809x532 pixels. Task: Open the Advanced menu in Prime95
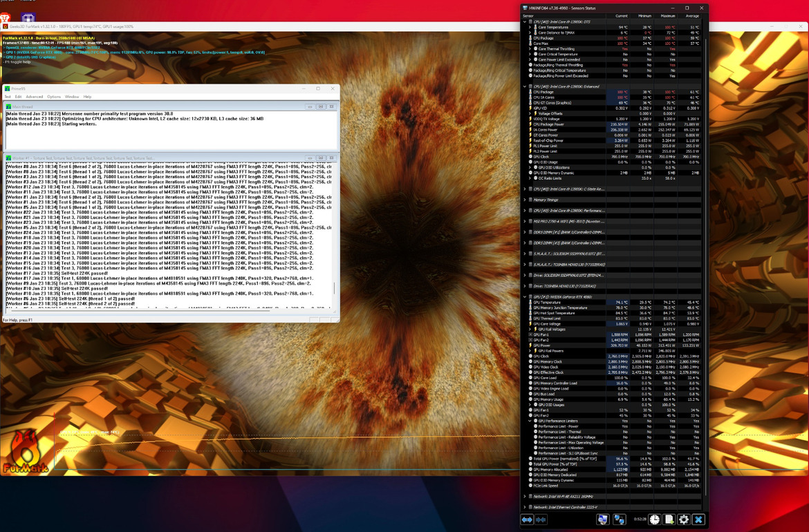pyautogui.click(x=35, y=97)
